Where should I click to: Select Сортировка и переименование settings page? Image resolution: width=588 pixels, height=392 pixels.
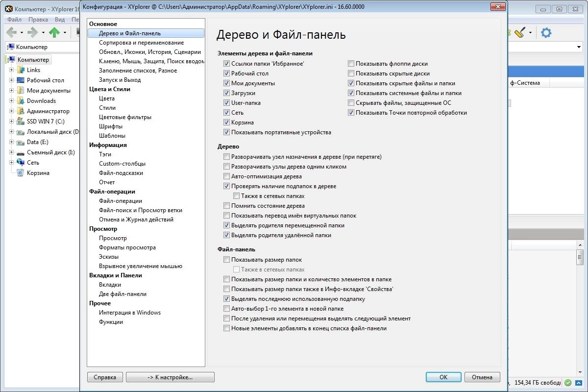141,43
